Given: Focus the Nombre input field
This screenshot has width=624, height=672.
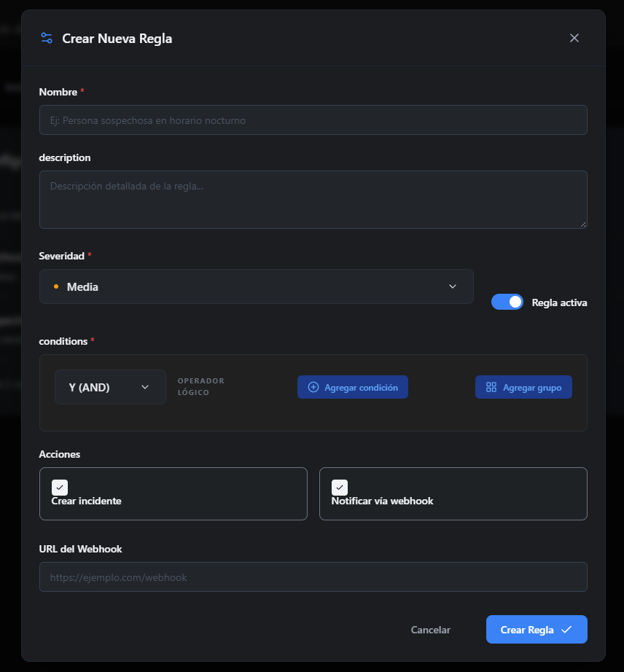Looking at the screenshot, I should coord(313,120).
